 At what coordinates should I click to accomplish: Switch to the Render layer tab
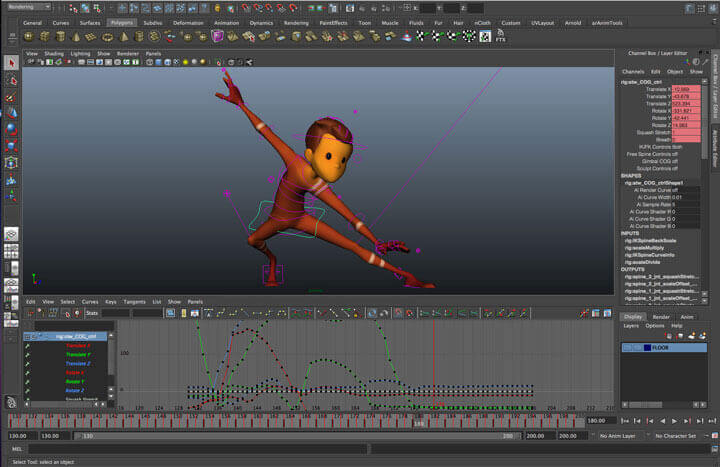click(x=661, y=317)
